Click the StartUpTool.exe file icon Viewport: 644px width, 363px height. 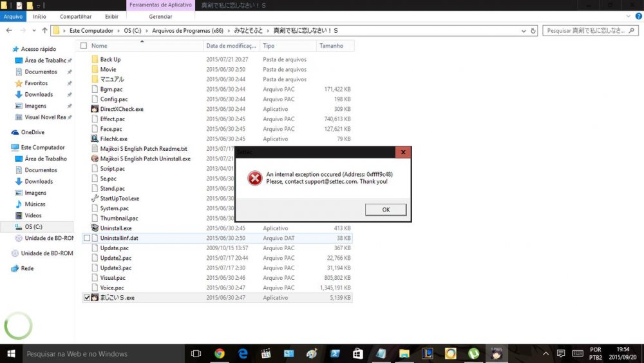pyautogui.click(x=95, y=199)
